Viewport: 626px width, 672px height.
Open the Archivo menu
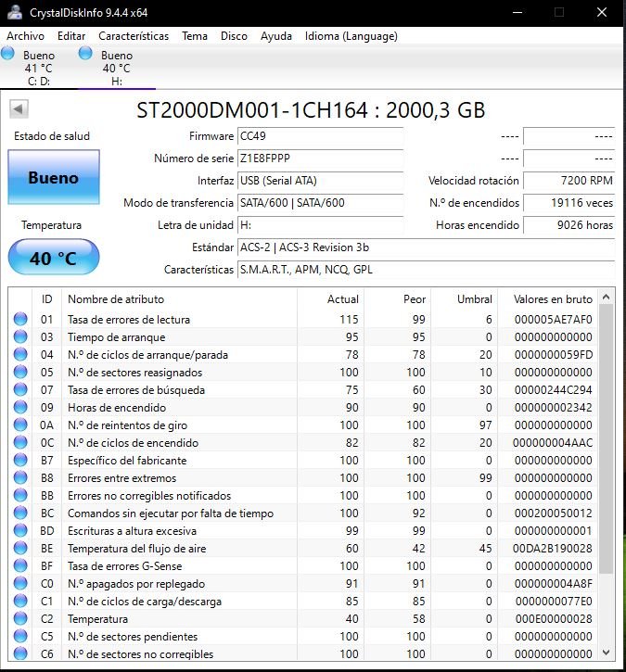25,36
